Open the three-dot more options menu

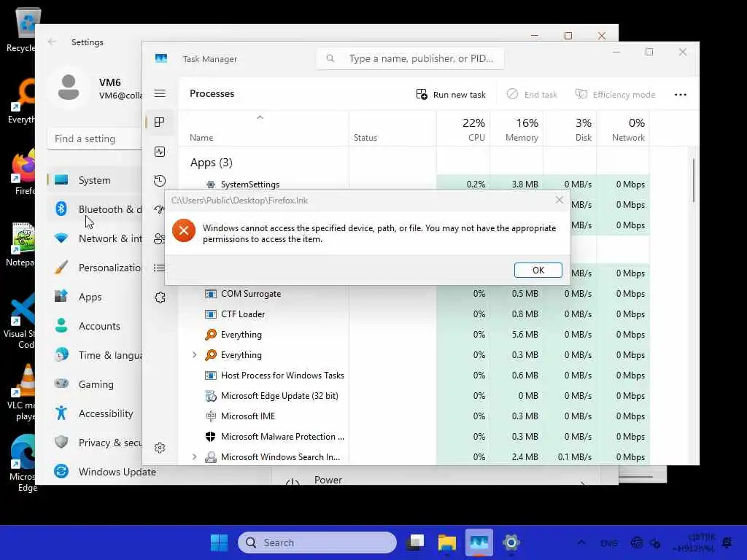[681, 94]
